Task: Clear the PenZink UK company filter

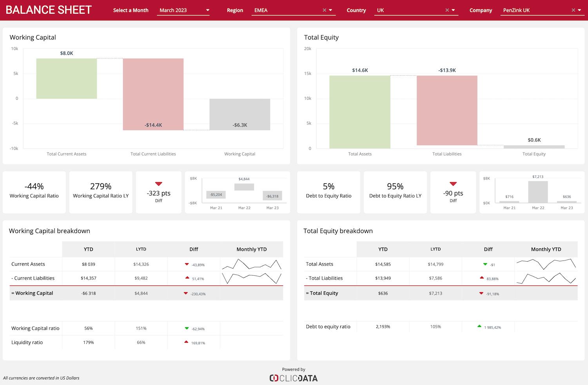Action: [x=573, y=10]
